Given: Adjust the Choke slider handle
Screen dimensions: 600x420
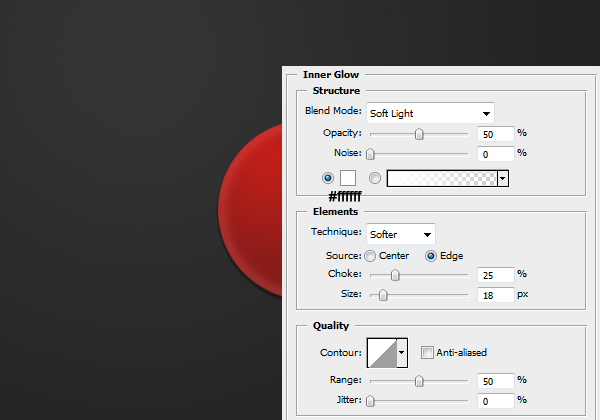Looking at the screenshot, I should pos(395,275).
